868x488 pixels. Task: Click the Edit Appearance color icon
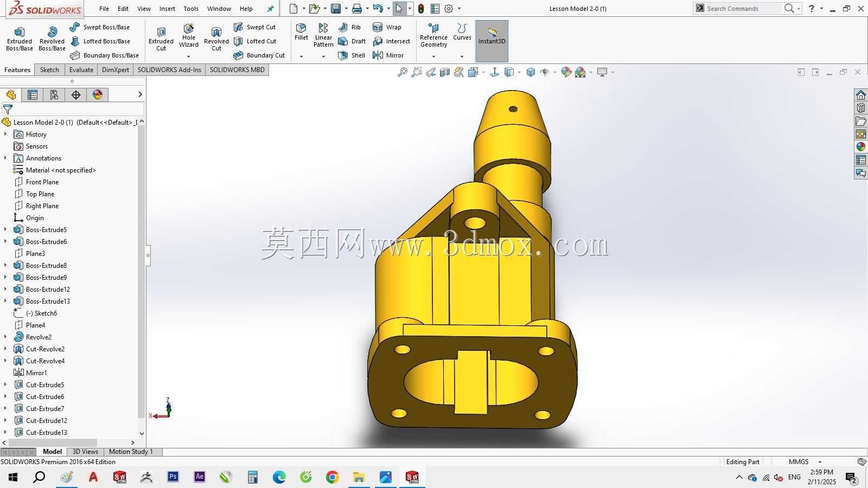click(x=566, y=72)
